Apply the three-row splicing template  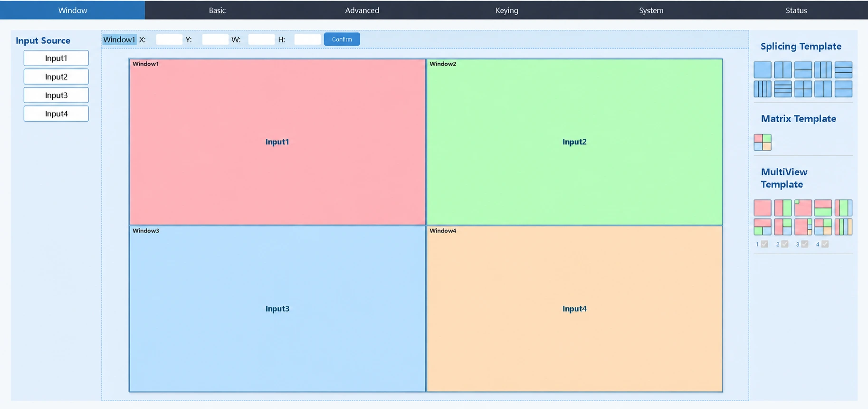pos(843,70)
